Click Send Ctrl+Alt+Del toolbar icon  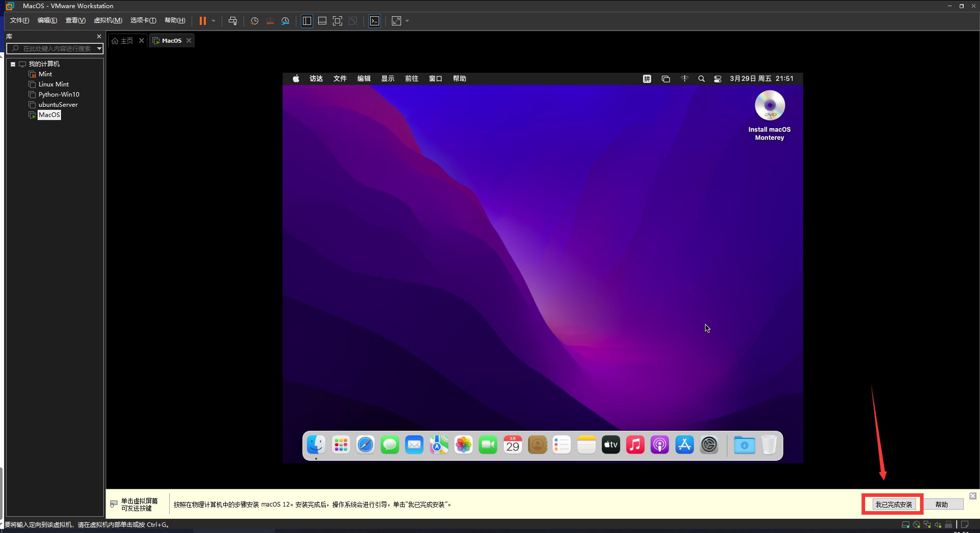[x=233, y=21]
